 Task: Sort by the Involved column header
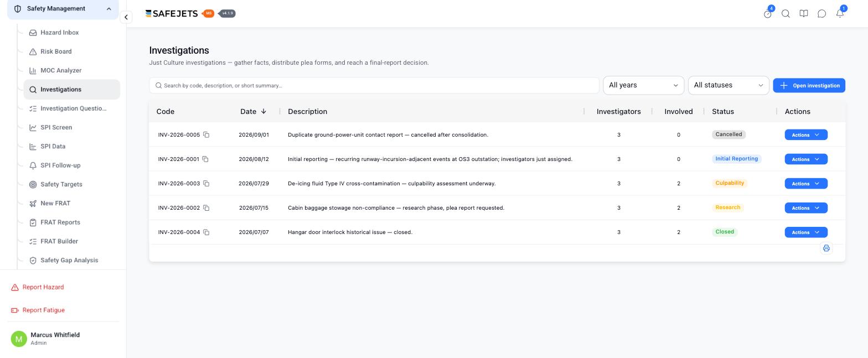(678, 112)
